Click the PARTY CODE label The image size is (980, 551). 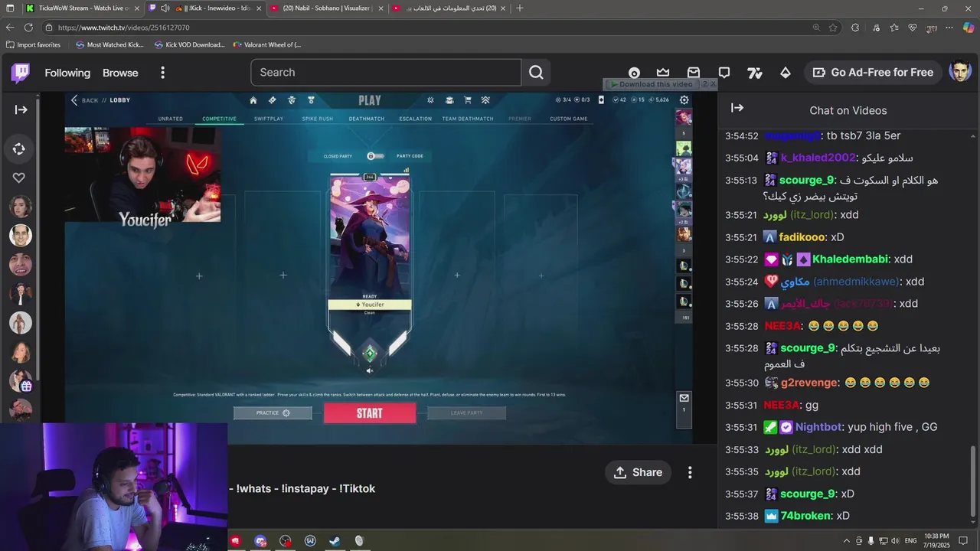[x=410, y=156]
